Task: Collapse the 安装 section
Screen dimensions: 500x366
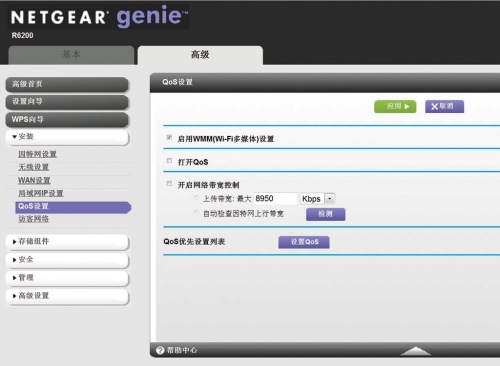Action: pyautogui.click(x=67, y=137)
